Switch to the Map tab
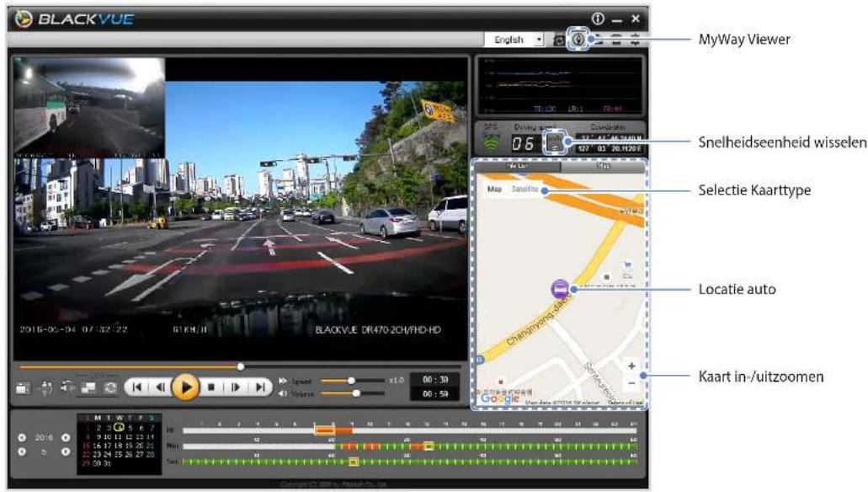This screenshot has width=868, height=492. click(x=603, y=166)
